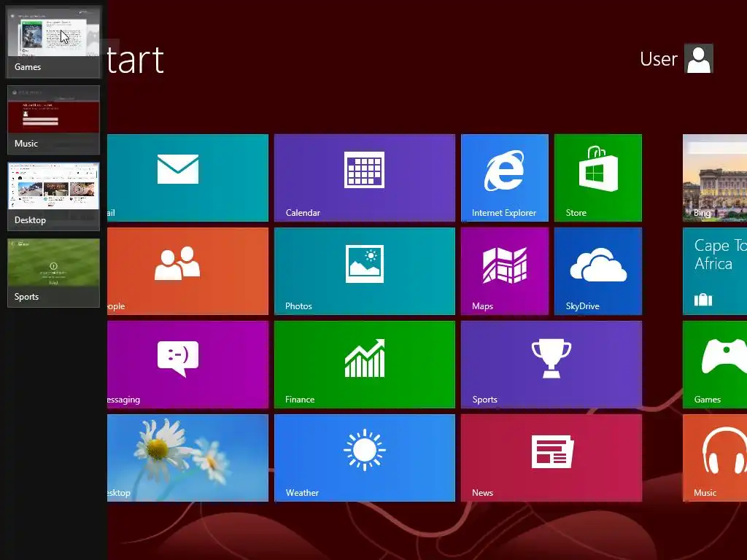Open the Store tile
This screenshot has width=747, height=560.
coord(598,178)
